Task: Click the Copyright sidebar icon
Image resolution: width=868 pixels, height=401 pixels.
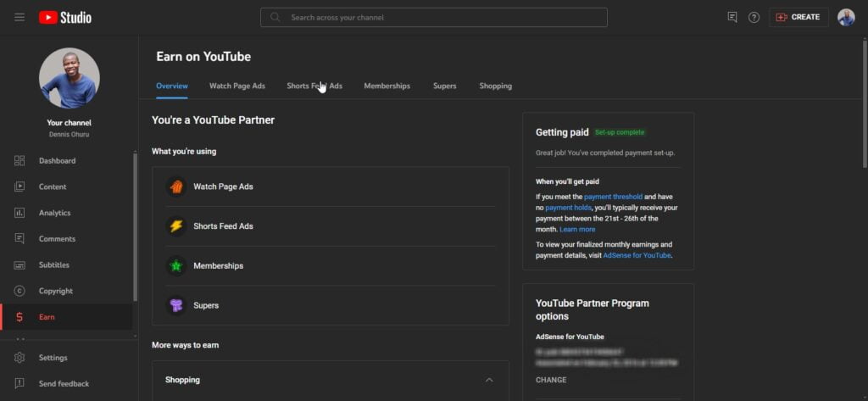Action: tap(19, 291)
